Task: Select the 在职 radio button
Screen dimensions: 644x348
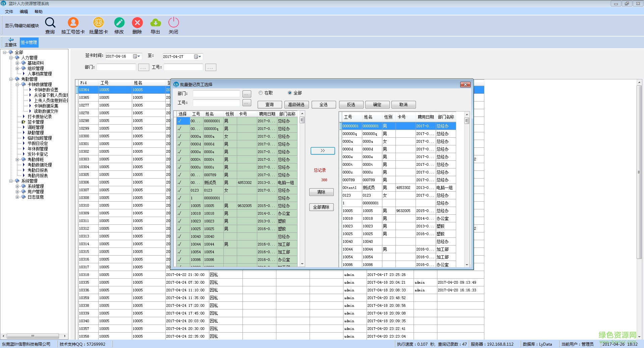Action: coord(261,93)
